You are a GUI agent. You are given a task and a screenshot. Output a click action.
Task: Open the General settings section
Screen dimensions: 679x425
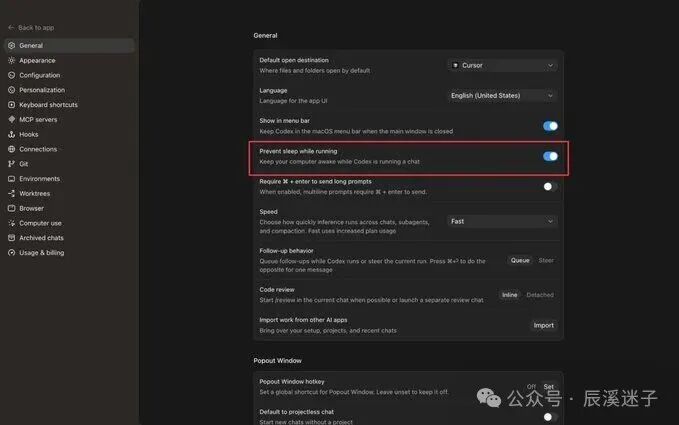point(69,45)
